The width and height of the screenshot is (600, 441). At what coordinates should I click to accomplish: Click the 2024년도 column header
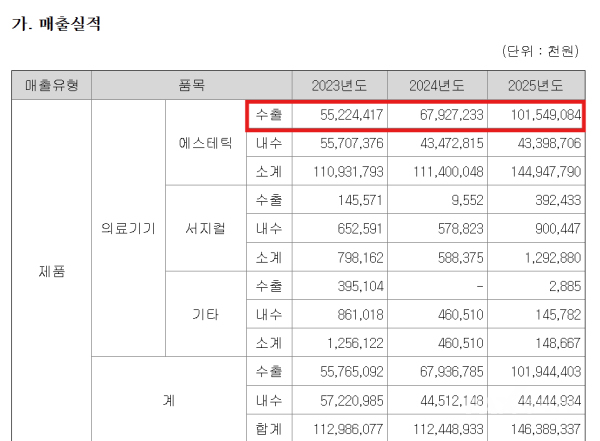click(437, 85)
